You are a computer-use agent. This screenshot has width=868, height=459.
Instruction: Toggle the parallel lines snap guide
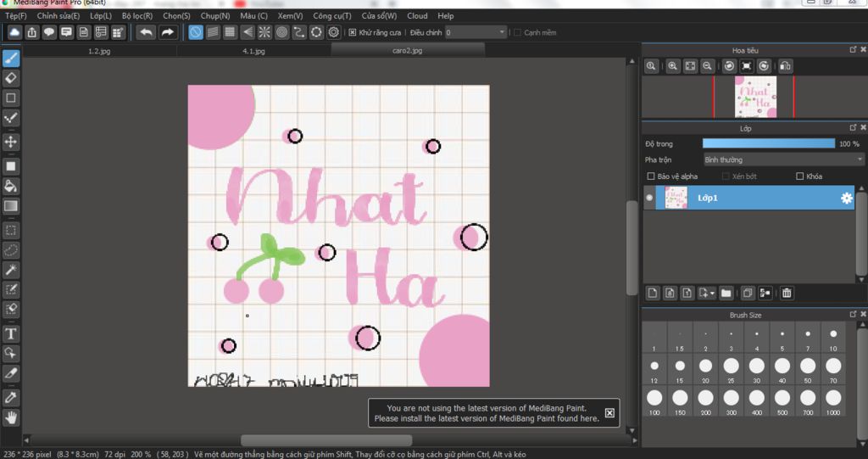213,32
